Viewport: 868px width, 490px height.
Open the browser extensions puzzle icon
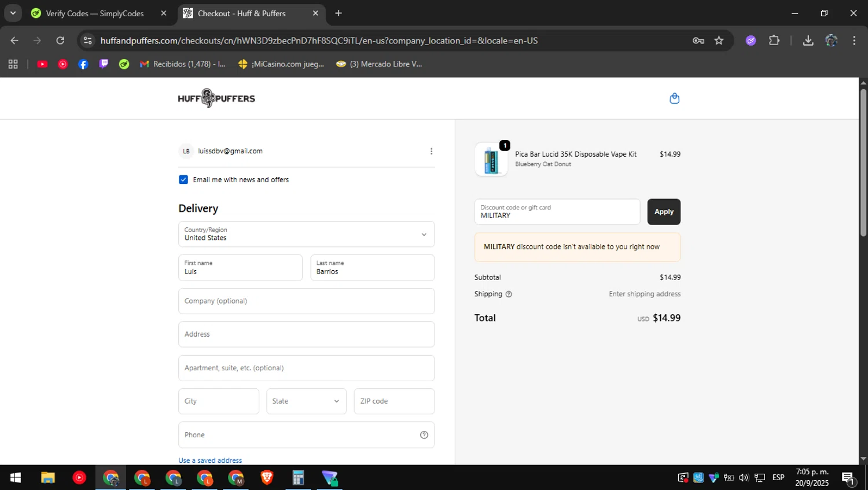[x=774, y=40]
